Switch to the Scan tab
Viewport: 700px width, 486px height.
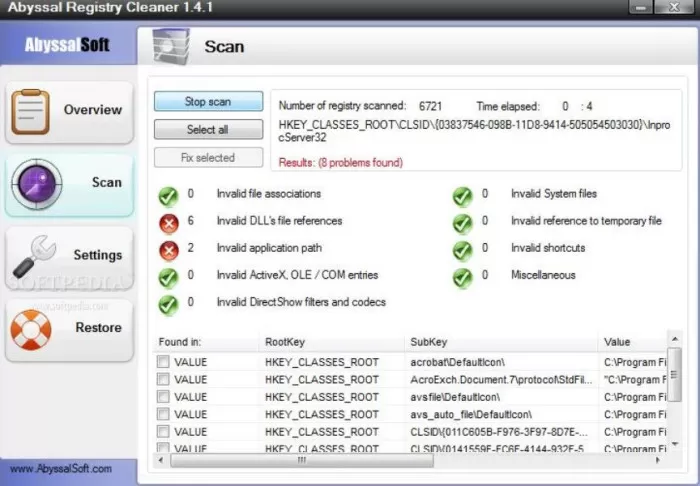(x=69, y=185)
